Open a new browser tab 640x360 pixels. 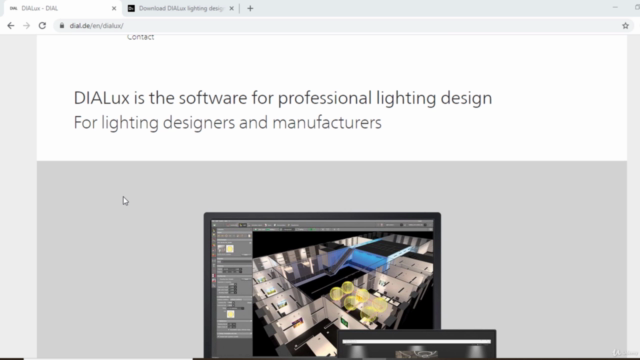250,8
